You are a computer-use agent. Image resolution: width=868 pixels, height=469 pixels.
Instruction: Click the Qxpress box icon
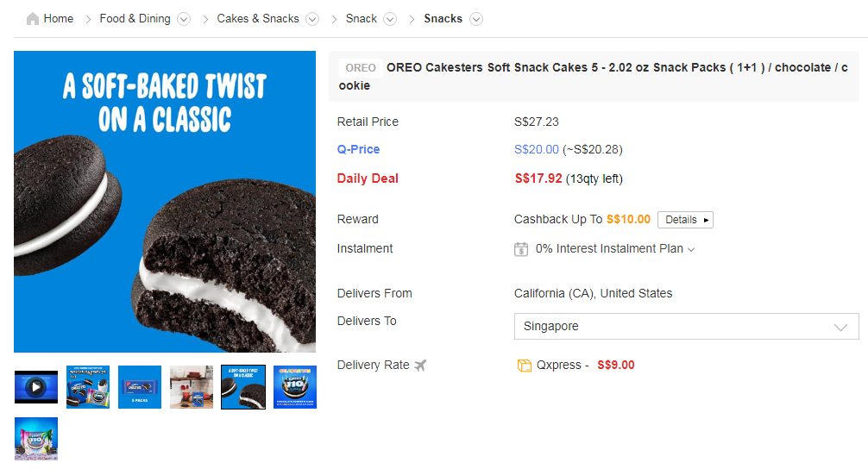pos(524,366)
